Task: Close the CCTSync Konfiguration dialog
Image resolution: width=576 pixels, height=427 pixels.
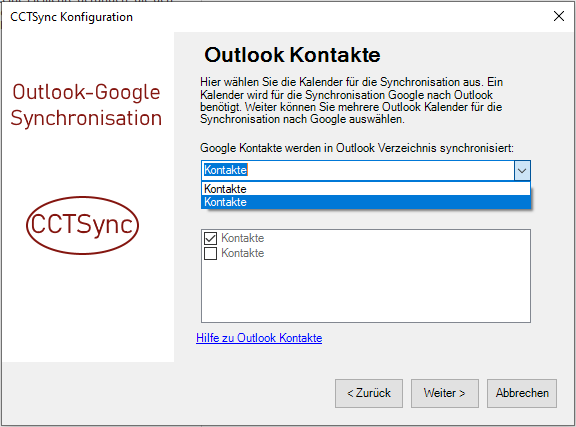Action: (559, 16)
